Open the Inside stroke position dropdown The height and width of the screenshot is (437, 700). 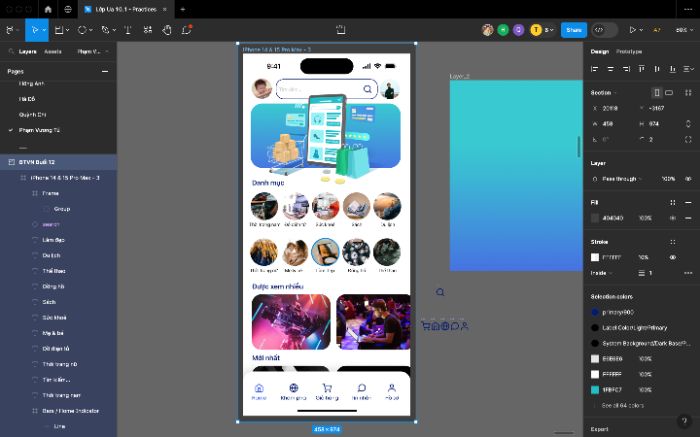coord(601,273)
